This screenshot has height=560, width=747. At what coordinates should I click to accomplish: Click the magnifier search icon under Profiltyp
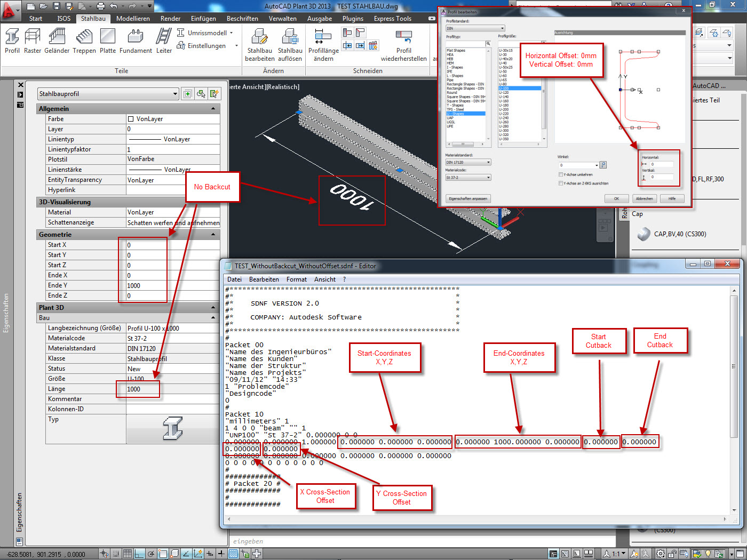488,44
